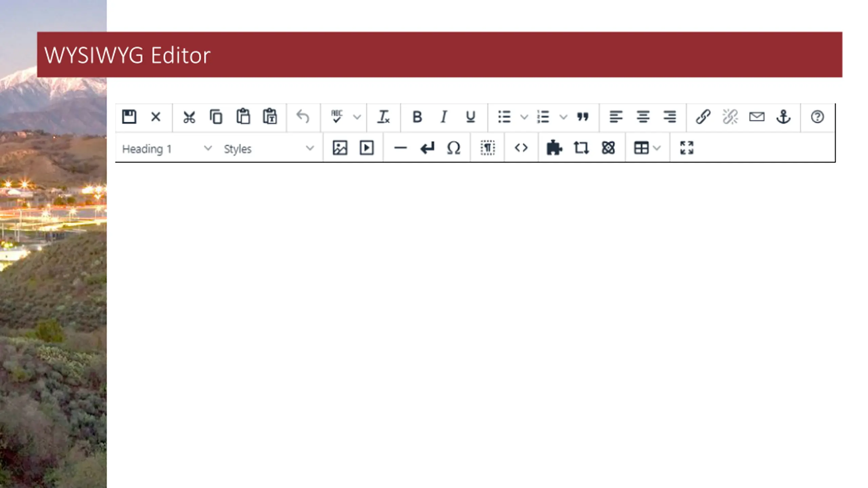Select the Cut scissors icon
Viewport: 868px width, 488px height.
[x=189, y=117]
